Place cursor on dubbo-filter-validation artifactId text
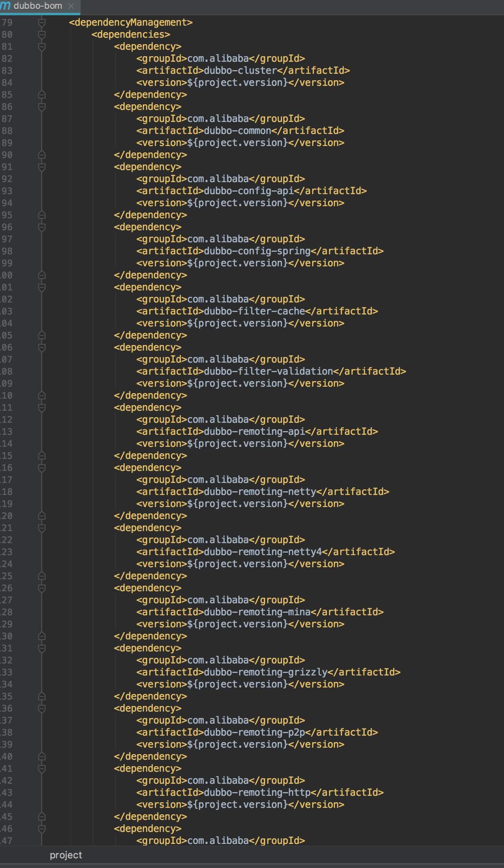The width and height of the screenshot is (504, 868). 268,371
